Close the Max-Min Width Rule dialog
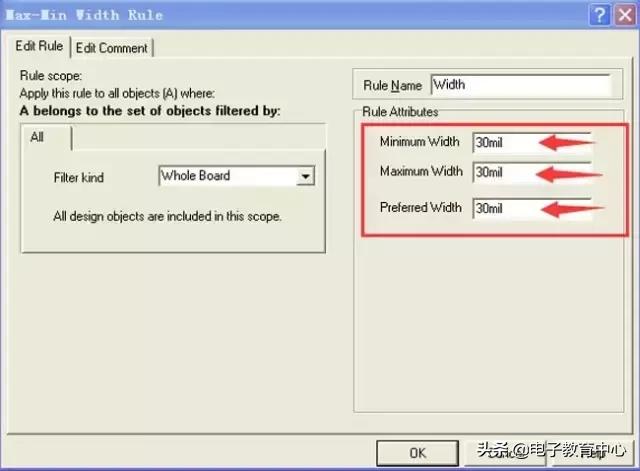640x471 pixels. (x=623, y=15)
